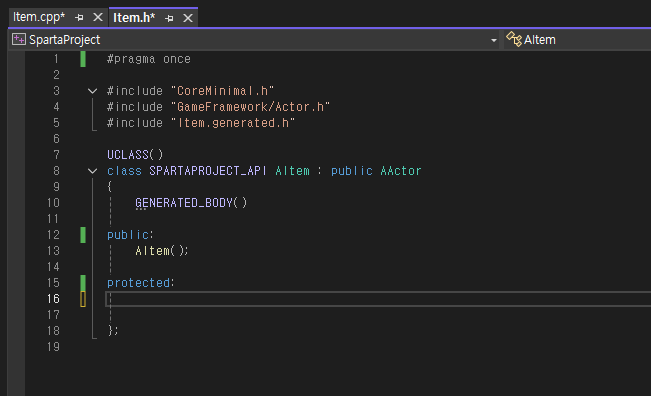Viewport: 651px width, 396px height.
Task: Click the AItem class icon
Action: [514, 39]
